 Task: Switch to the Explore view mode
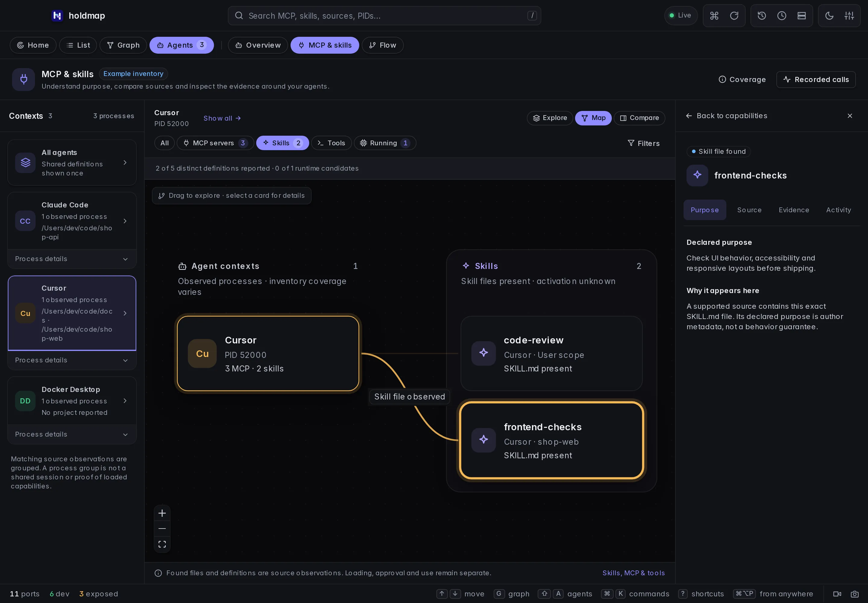tap(550, 118)
